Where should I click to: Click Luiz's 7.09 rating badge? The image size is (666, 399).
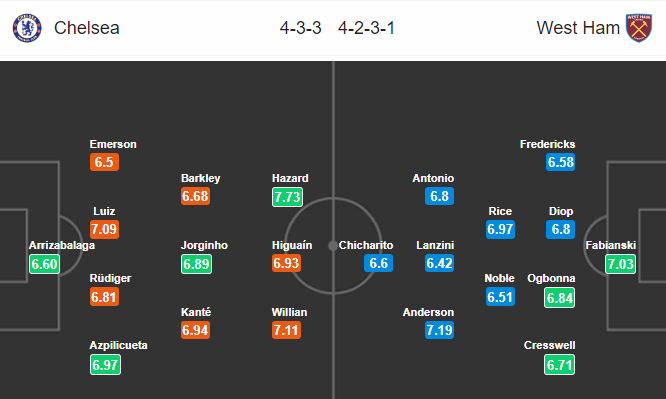[x=104, y=229]
